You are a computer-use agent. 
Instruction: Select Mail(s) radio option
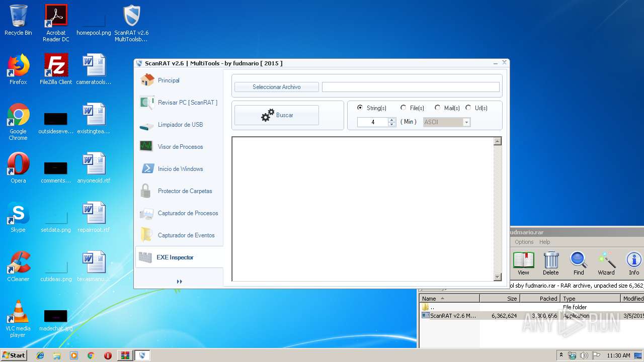click(x=447, y=108)
